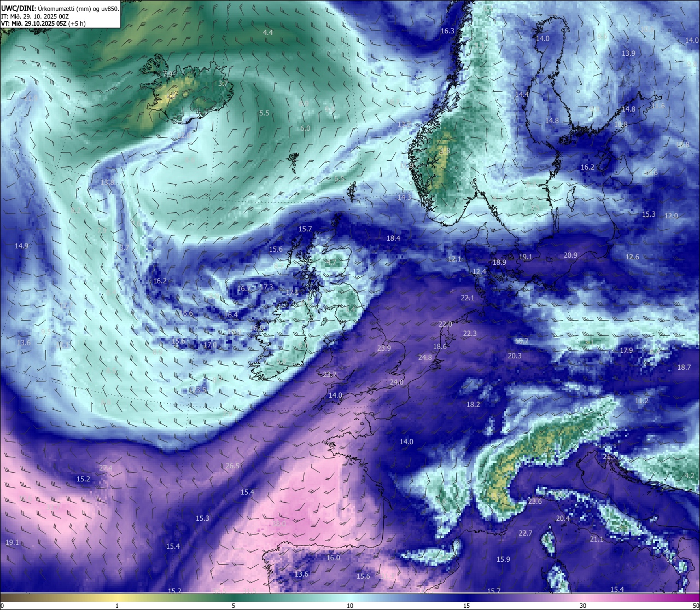Click the 26.5 value on the map

(x=232, y=466)
